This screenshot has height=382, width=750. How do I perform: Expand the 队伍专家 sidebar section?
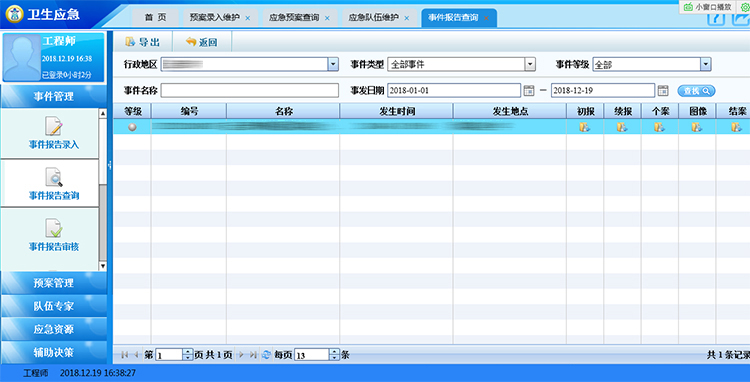coord(54,306)
